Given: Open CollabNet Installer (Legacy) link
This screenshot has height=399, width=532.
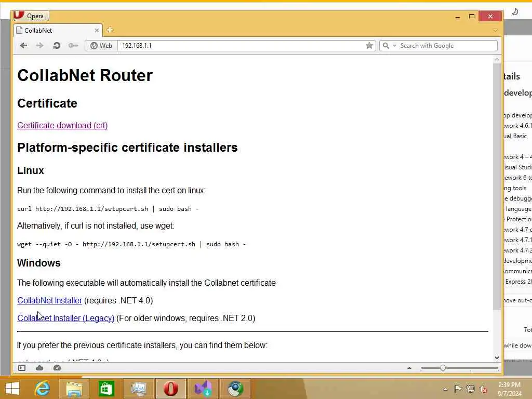Looking at the screenshot, I should pos(66,318).
